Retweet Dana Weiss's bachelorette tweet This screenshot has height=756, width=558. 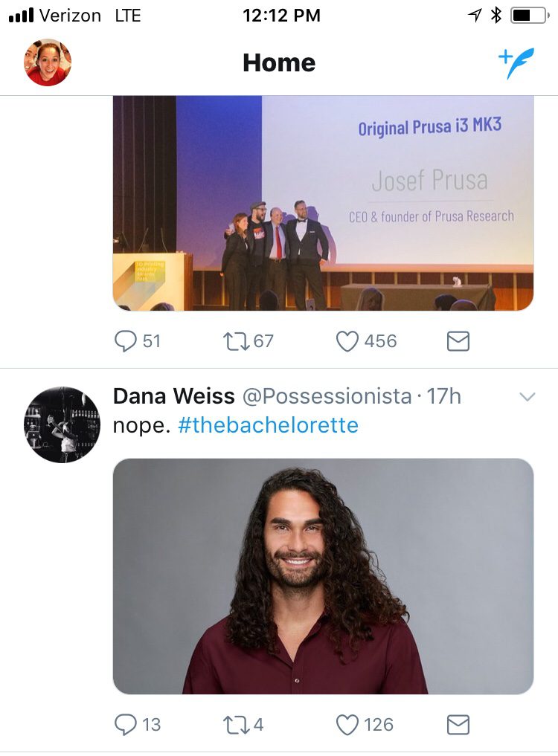(237, 724)
